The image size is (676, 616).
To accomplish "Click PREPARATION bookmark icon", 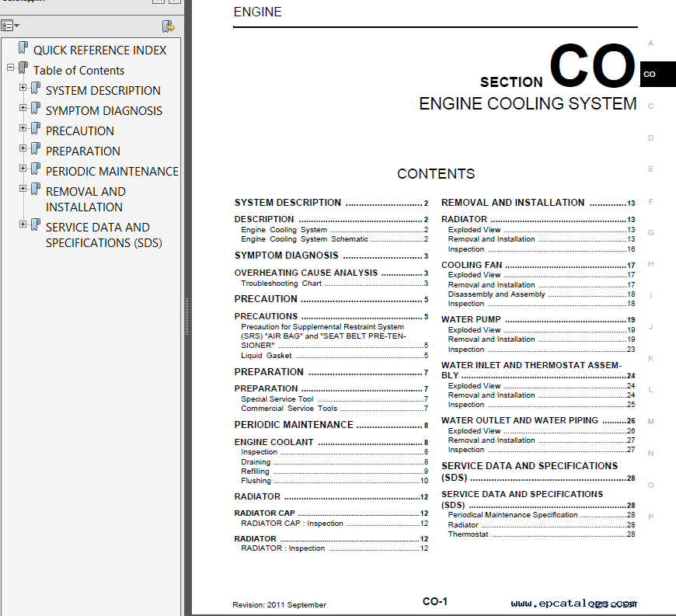I will [x=36, y=149].
